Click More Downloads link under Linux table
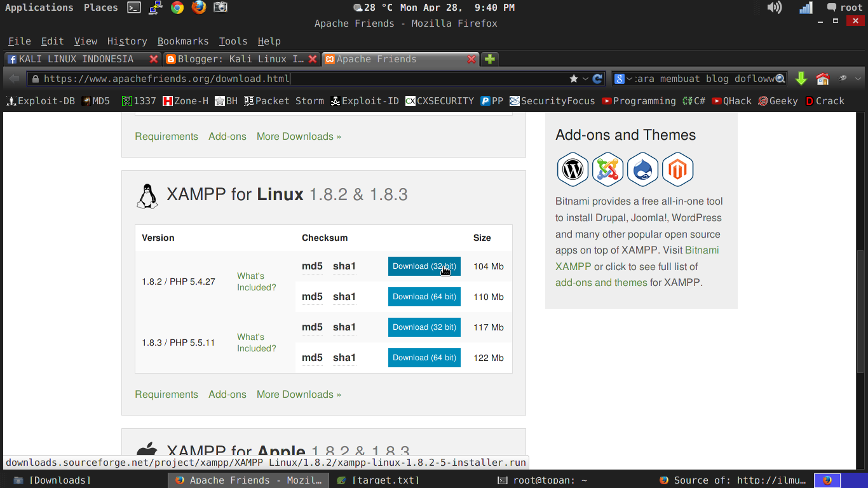This screenshot has width=868, height=488. [299, 395]
